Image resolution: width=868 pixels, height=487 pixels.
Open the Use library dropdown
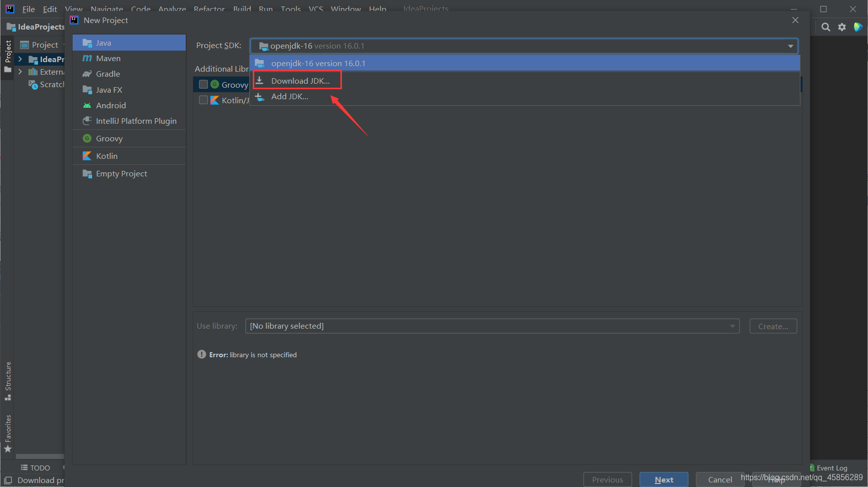(x=492, y=326)
